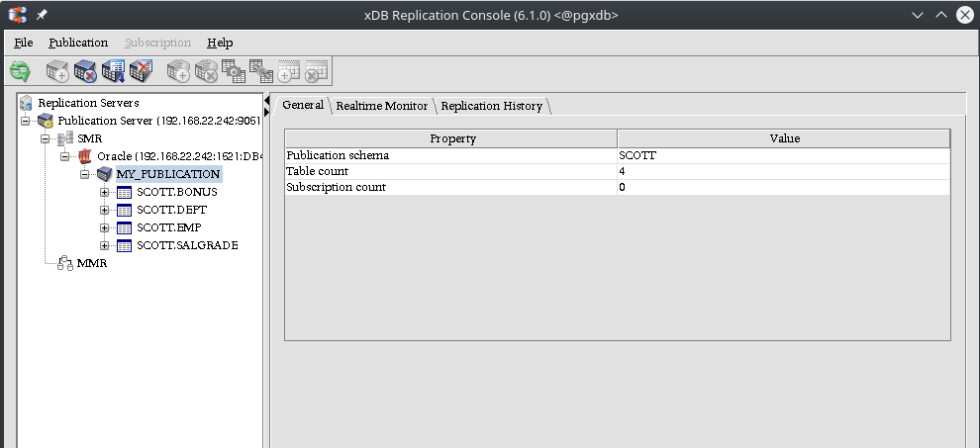Click the 'SCOTT' value cell
Viewport: 980px width, 448px height.
pyautogui.click(x=784, y=155)
